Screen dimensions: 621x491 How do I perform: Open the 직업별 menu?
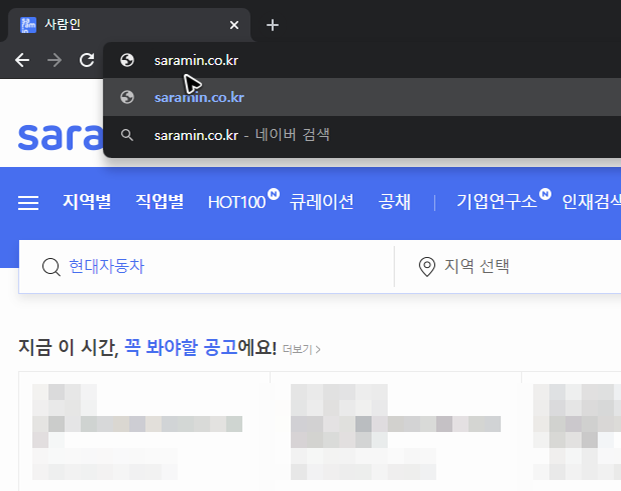pos(159,202)
